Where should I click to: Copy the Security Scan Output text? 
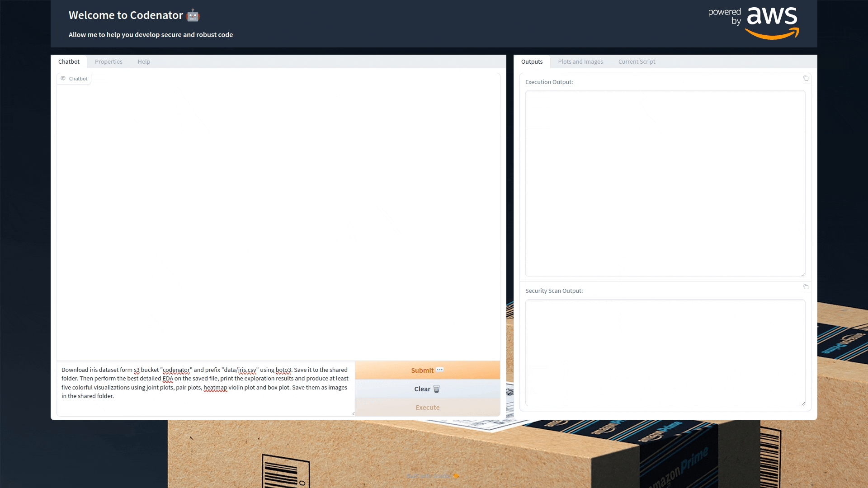pyautogui.click(x=806, y=287)
